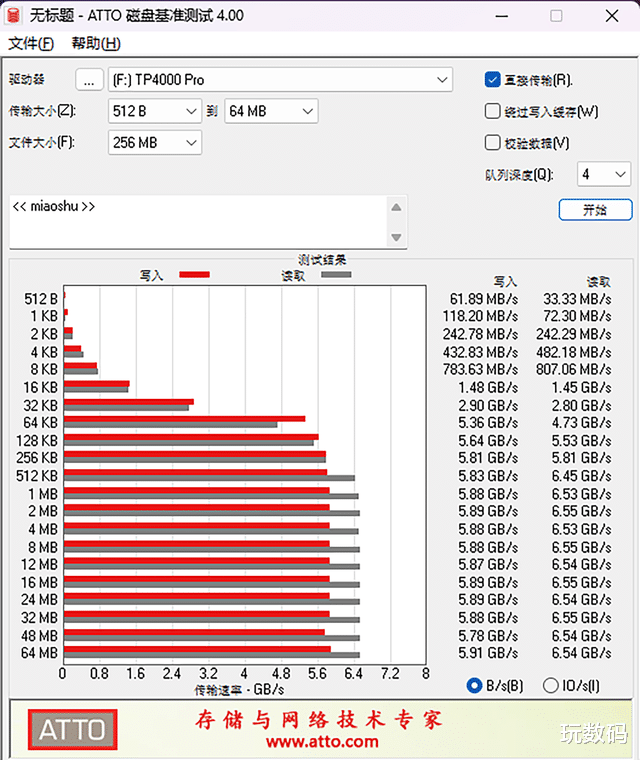The image size is (640, 760).
Task: Click the red 写入 legend swatch
Action: tap(194, 275)
